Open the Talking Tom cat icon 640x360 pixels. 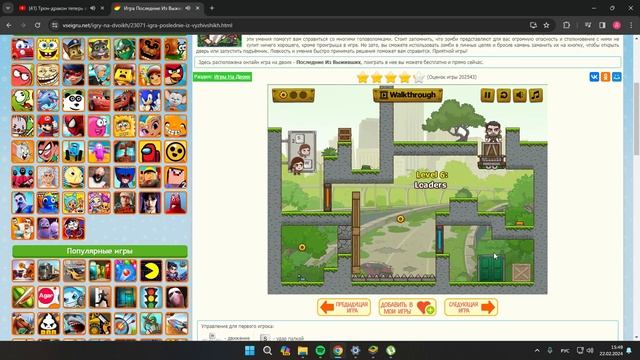99,49
